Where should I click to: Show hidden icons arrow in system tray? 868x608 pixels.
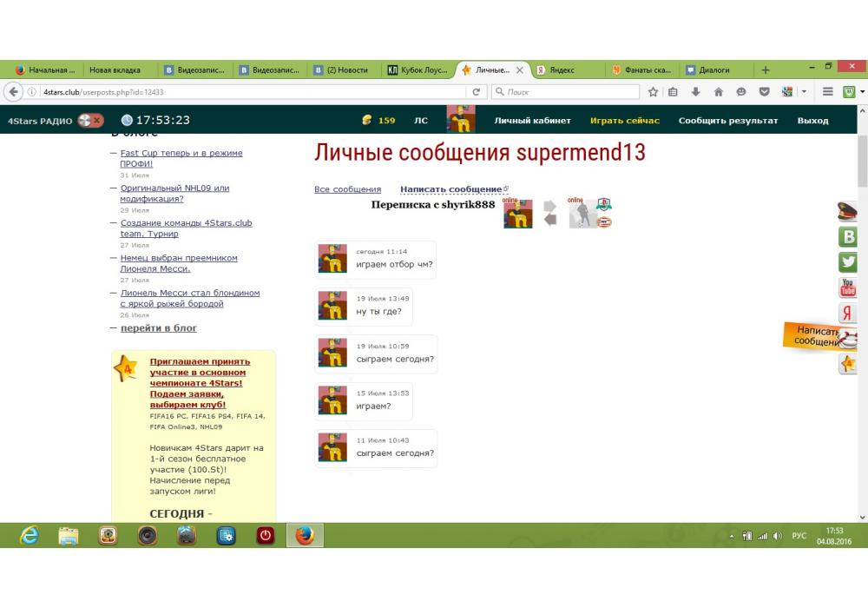[732, 536]
